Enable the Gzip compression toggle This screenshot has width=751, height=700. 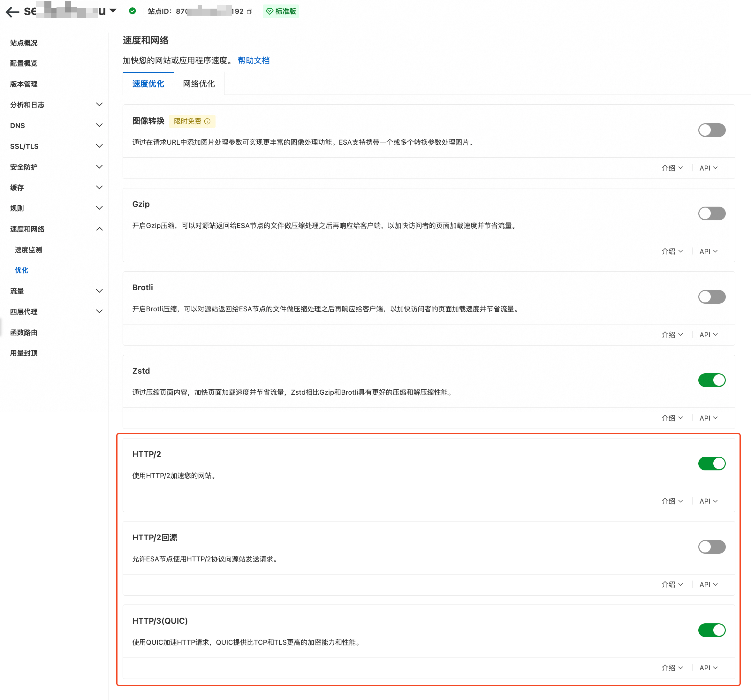(x=711, y=213)
